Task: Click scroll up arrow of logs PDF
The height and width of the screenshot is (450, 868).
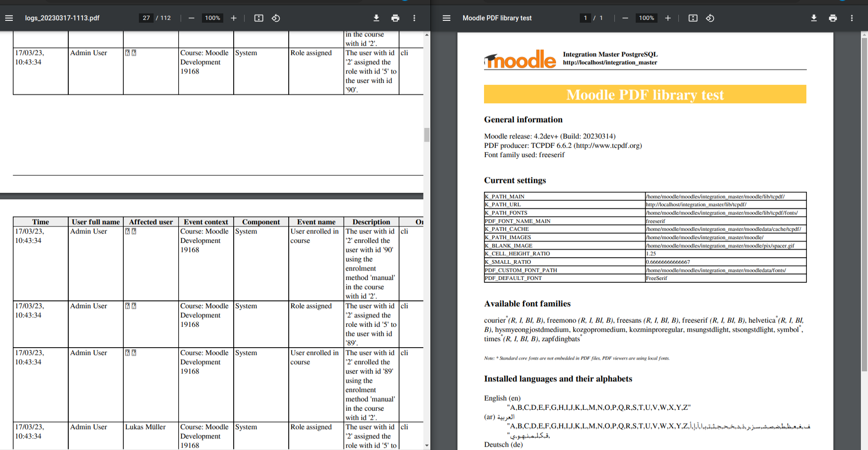Action: pyautogui.click(x=427, y=35)
